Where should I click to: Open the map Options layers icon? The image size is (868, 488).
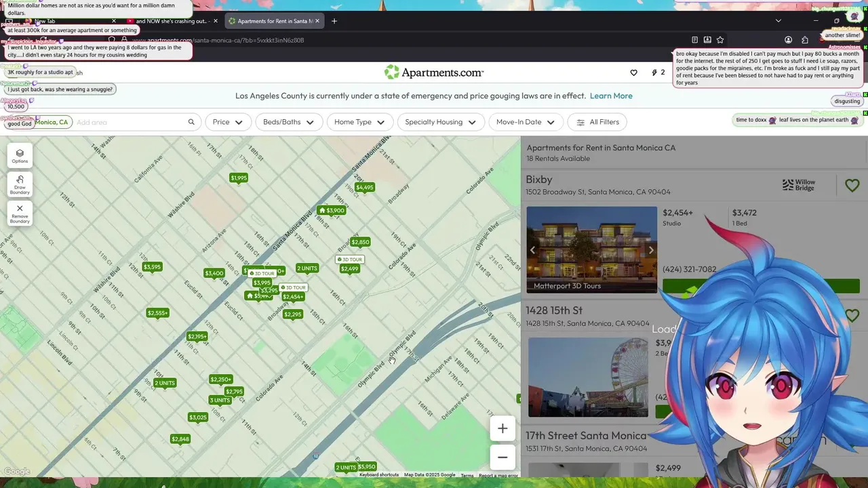20,155
